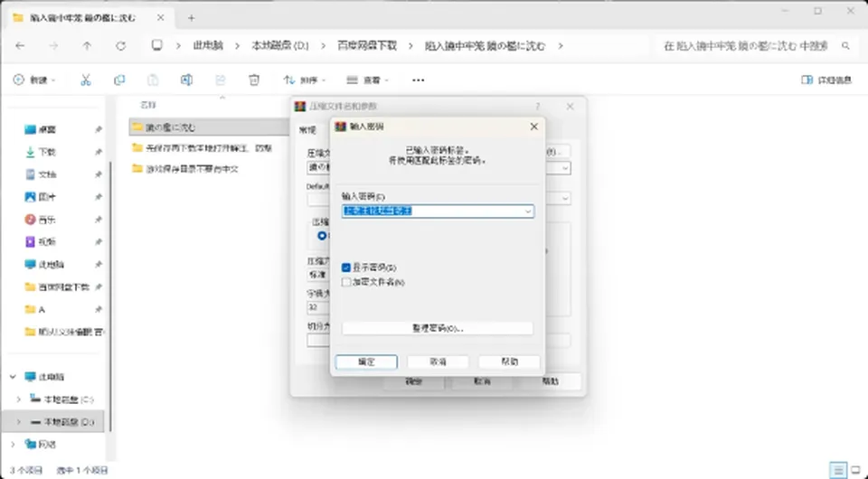This screenshot has width=868, height=479.
Task: Select the partially hidden compression radio button
Action: coord(322,236)
